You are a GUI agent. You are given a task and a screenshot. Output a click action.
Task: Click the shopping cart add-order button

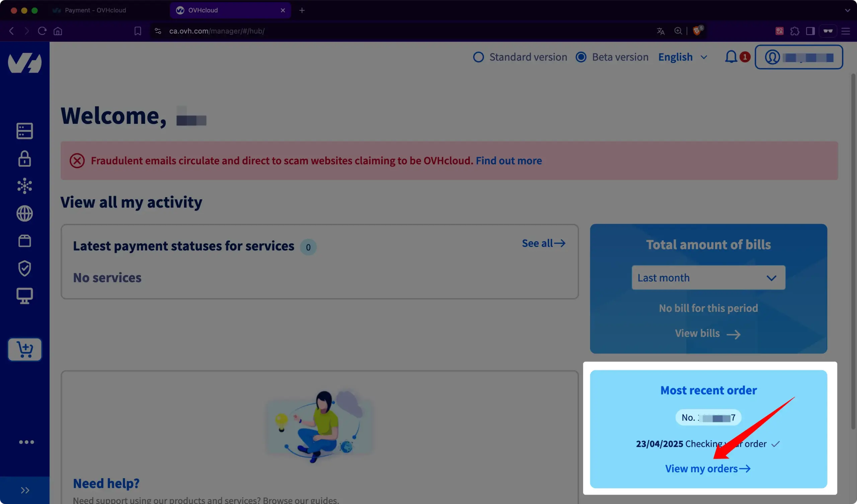[24, 349]
